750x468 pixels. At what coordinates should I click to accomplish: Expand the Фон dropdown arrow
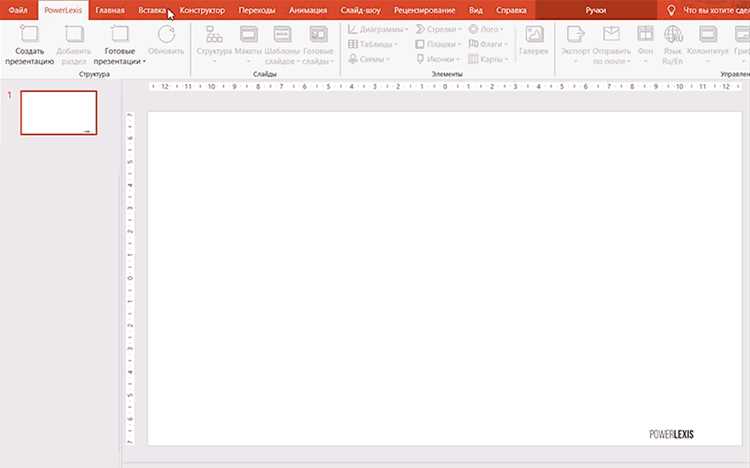[645, 62]
